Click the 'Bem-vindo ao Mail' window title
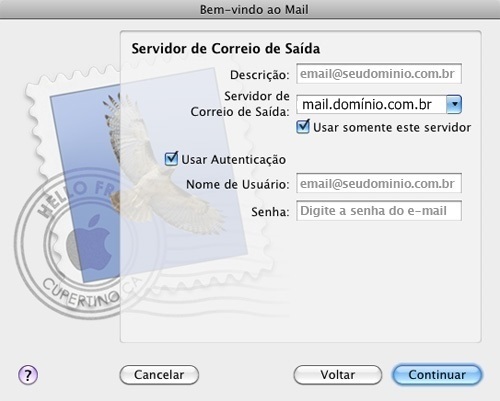 click(x=254, y=9)
